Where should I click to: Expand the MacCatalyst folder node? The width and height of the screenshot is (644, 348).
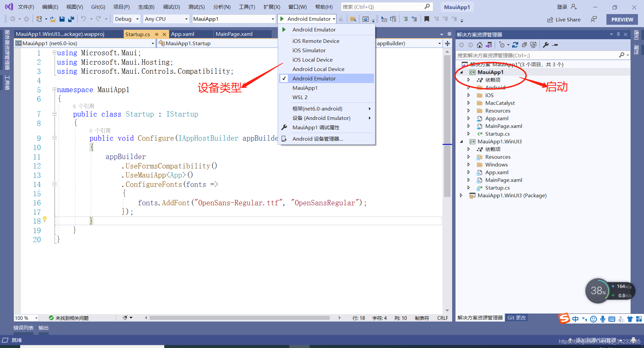click(x=469, y=103)
